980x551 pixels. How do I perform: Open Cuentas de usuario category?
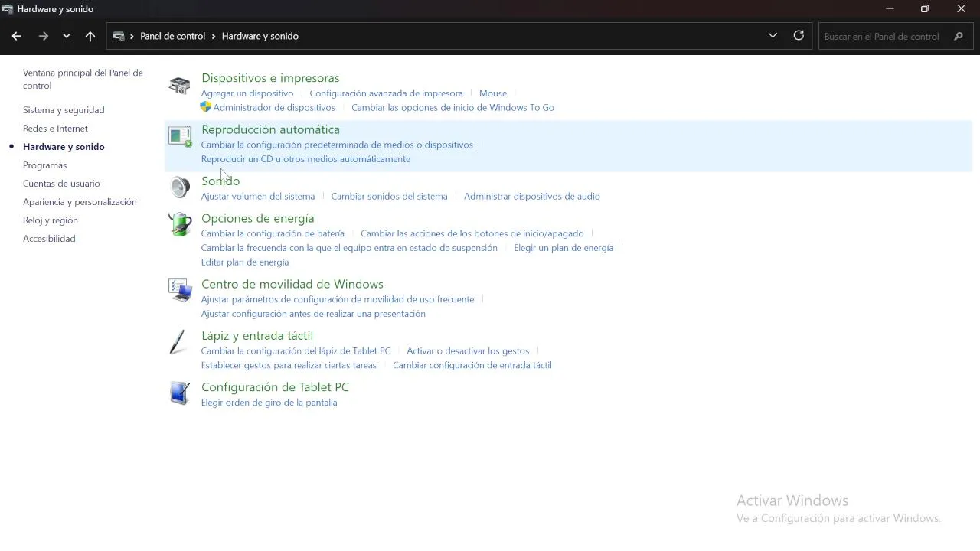[x=61, y=184]
